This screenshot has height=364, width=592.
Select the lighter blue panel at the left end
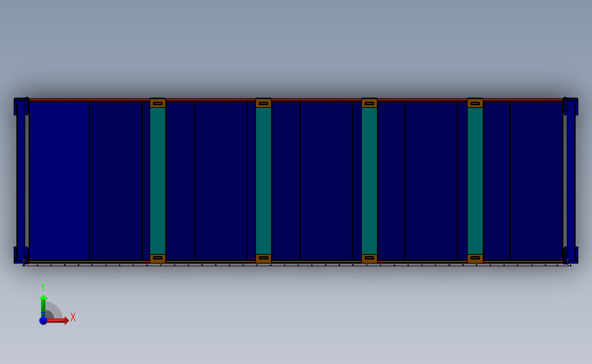[59, 181]
